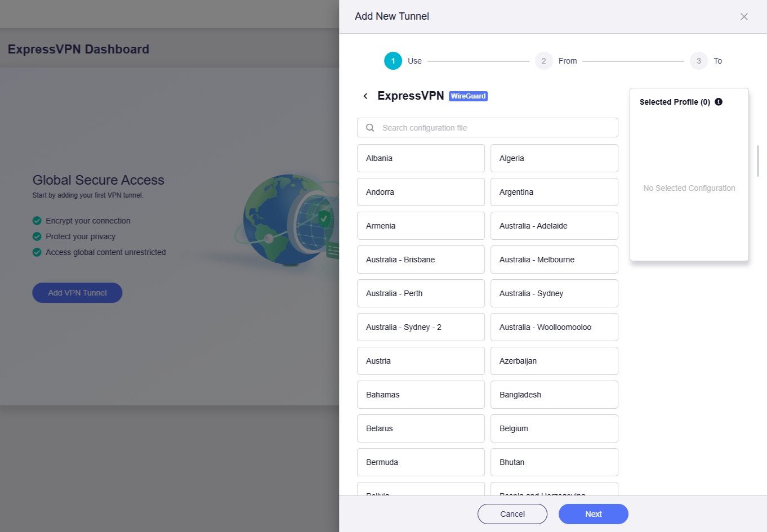Click the back arrow beside ExpressVPN
This screenshot has height=532, width=767.
[x=365, y=96]
